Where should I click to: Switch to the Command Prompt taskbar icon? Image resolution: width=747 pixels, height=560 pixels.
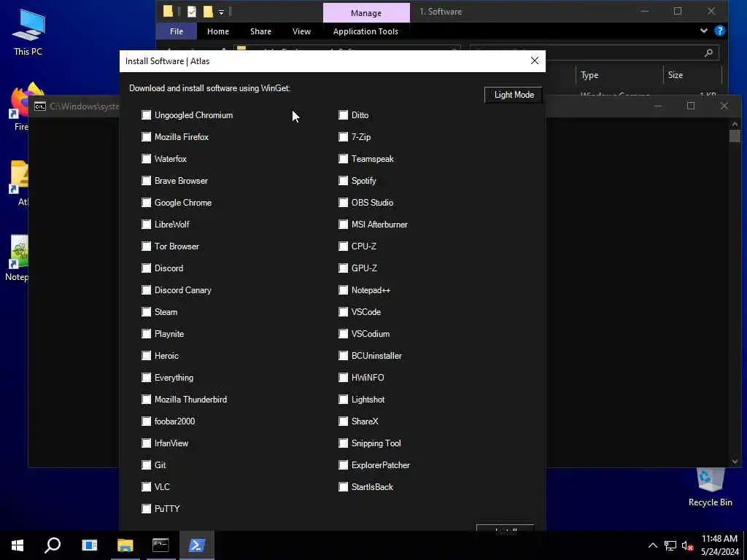pyautogui.click(x=160, y=545)
